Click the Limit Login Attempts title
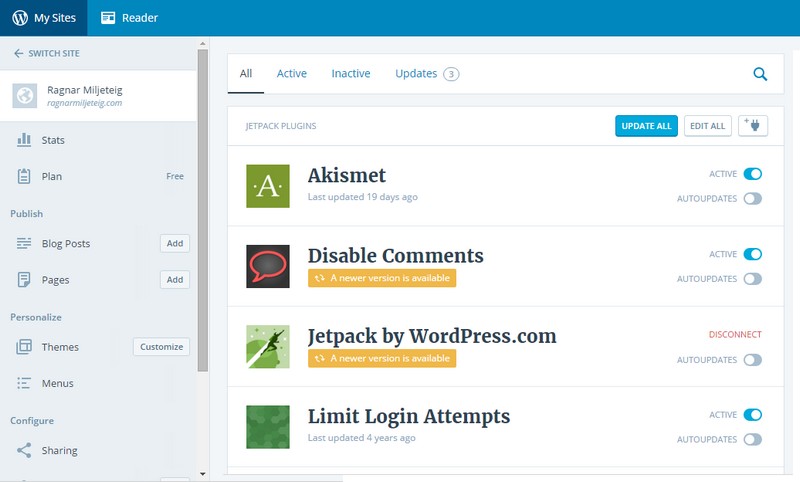The width and height of the screenshot is (800, 482). tap(409, 416)
